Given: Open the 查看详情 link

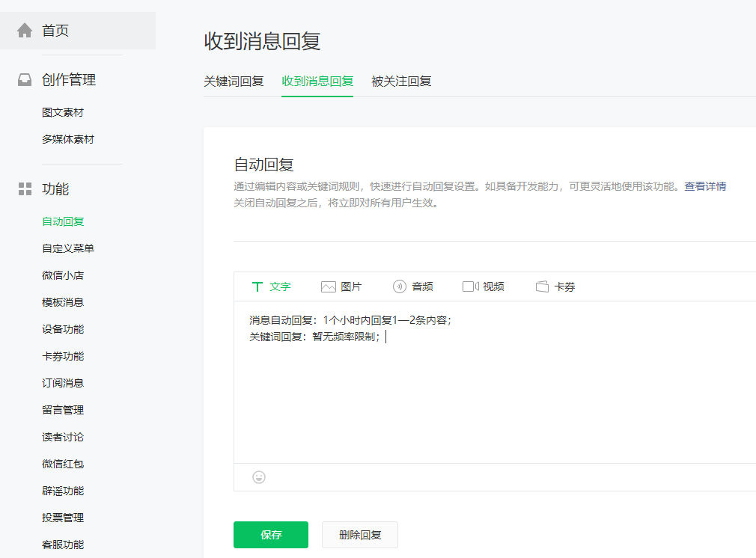Looking at the screenshot, I should [705, 186].
